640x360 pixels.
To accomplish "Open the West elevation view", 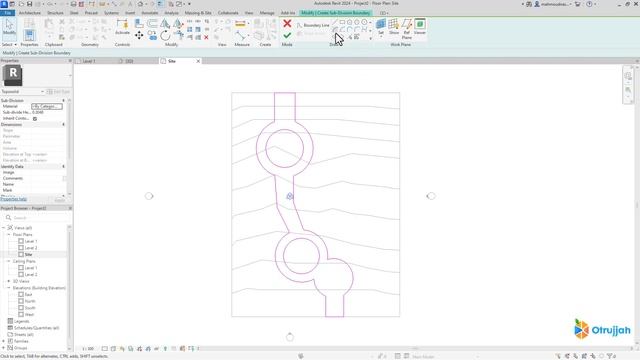I will (29, 315).
